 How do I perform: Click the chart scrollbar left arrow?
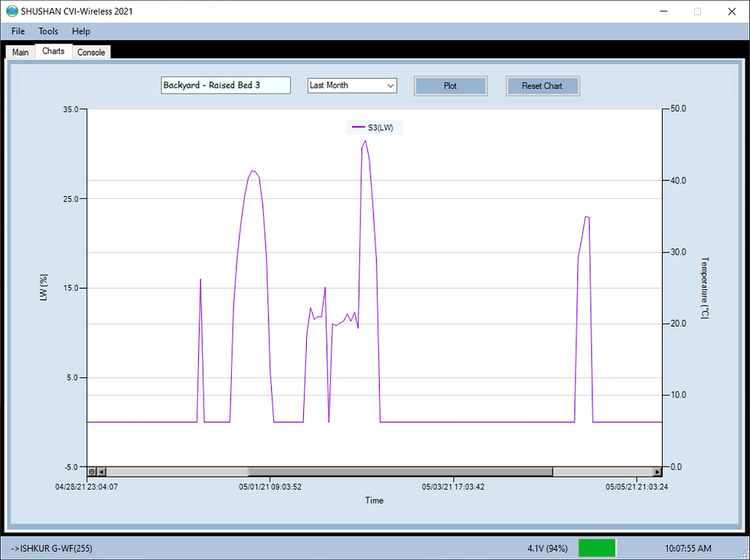(x=101, y=472)
